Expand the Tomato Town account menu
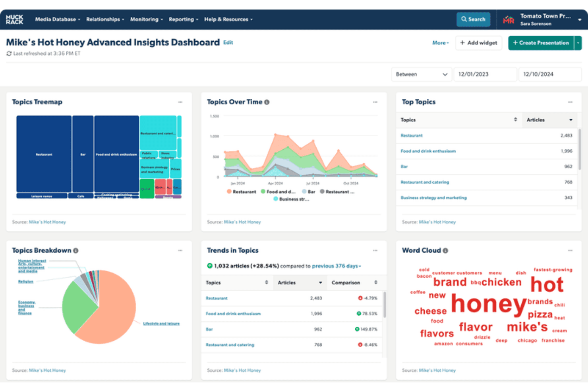Image resolution: width=588 pixels, height=392 pixels. coord(580,19)
